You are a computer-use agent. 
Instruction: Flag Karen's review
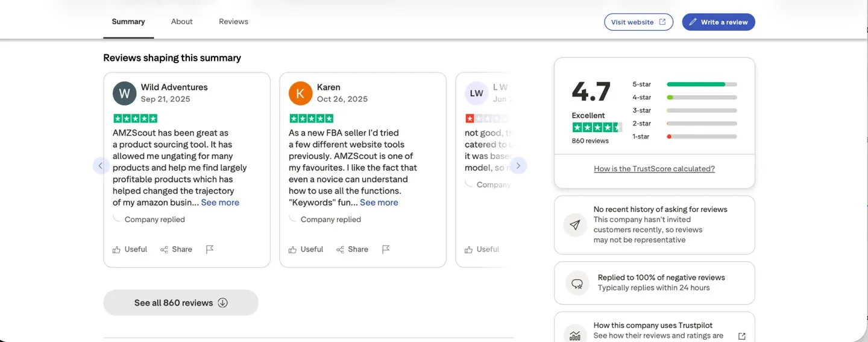(x=386, y=249)
